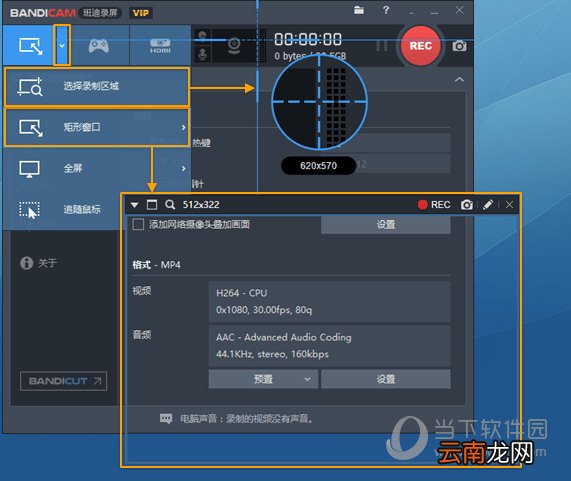Open the rectangle window dropdown triangle

(x=134, y=205)
